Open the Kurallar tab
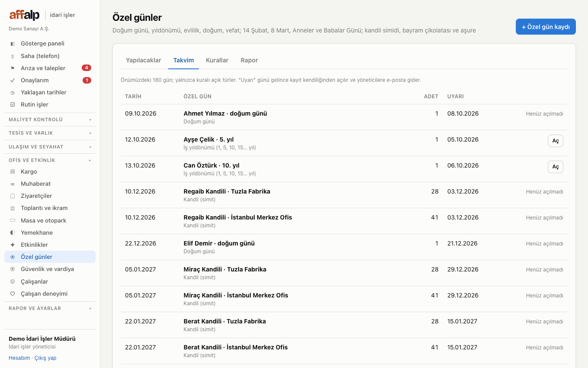588x368 pixels. 217,60
